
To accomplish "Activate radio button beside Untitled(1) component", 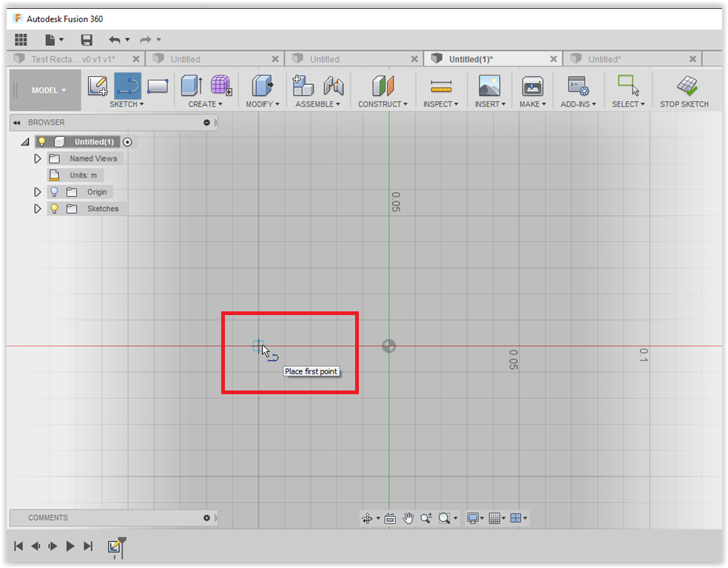I will (x=128, y=142).
